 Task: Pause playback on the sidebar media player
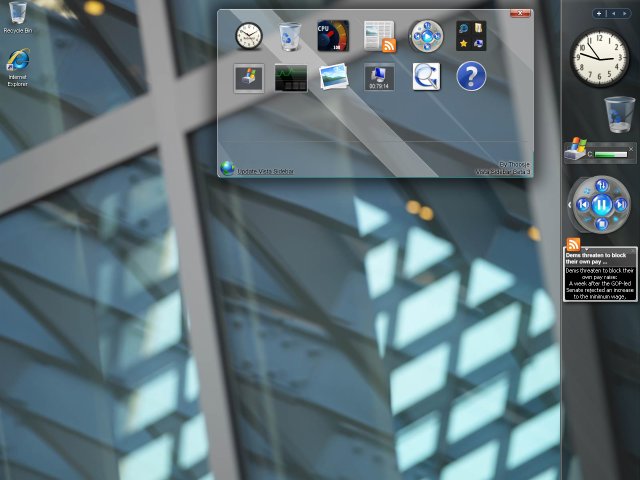tap(601, 205)
